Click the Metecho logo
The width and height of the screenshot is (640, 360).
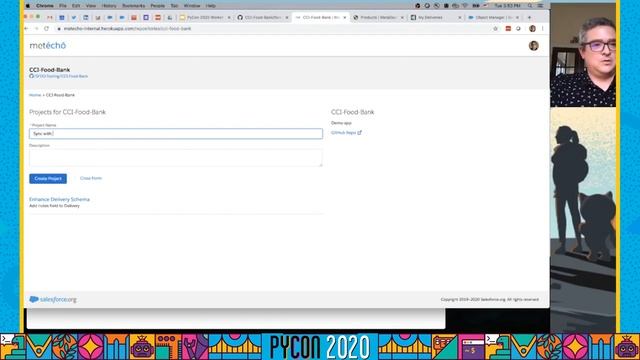pos(47,45)
